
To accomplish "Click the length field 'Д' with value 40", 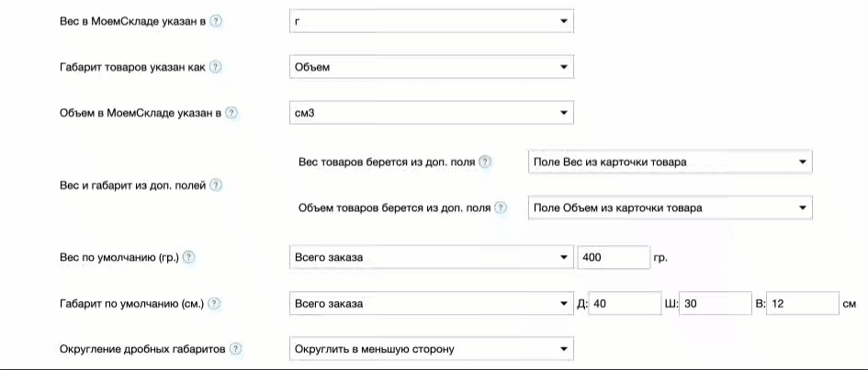I will click(x=622, y=303).
